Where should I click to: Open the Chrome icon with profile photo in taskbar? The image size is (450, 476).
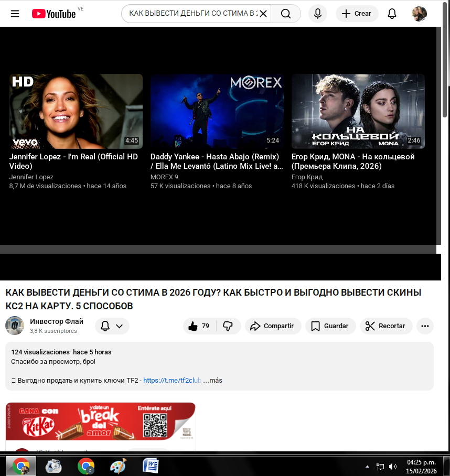point(22,466)
